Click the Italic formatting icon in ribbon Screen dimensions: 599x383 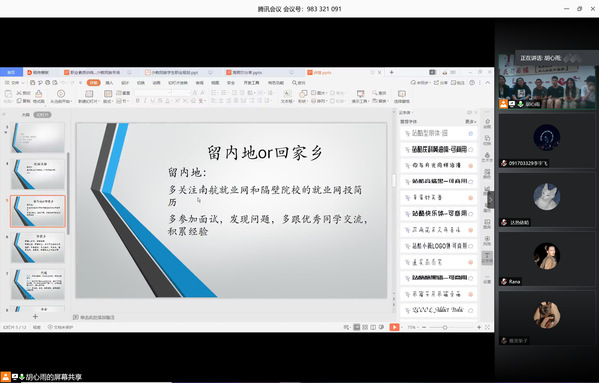coord(145,101)
